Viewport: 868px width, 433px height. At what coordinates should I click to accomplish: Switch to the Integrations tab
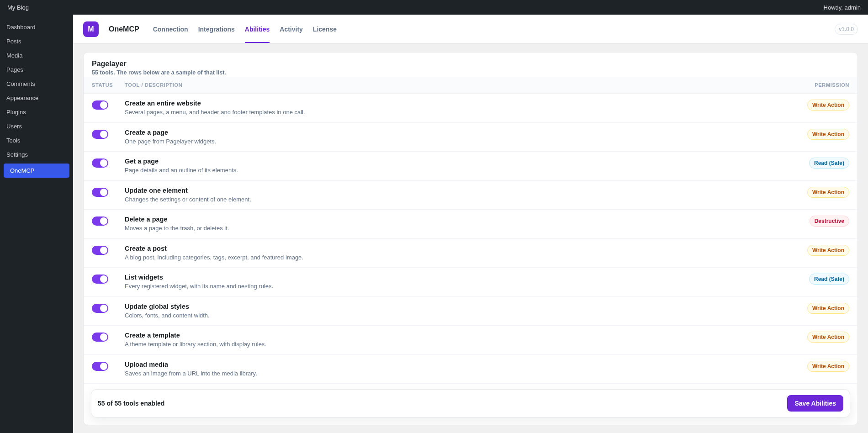[x=217, y=29]
